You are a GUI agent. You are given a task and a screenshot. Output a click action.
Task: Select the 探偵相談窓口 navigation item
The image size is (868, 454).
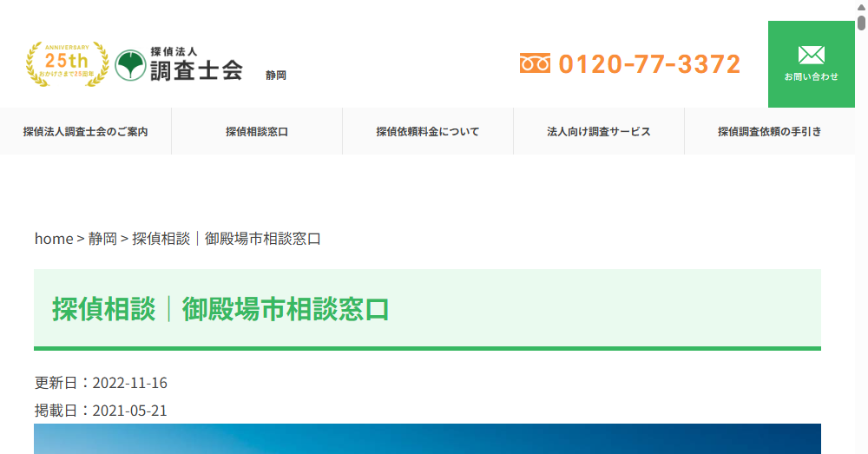257,132
